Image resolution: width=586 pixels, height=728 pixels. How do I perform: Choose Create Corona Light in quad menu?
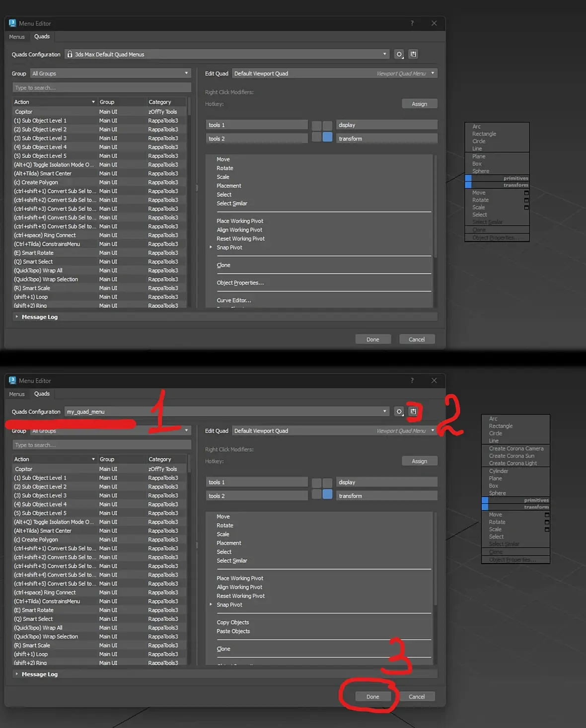click(513, 463)
